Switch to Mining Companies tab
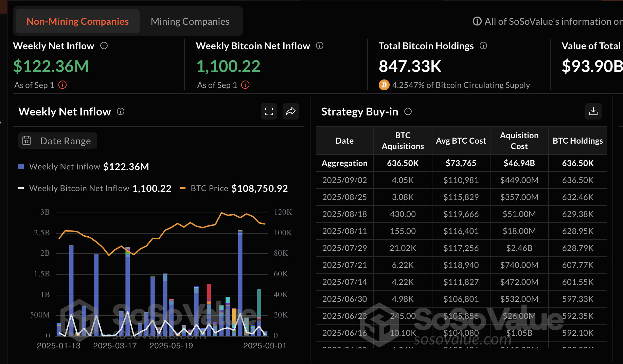Image resolution: width=623 pixels, height=364 pixels. click(190, 21)
